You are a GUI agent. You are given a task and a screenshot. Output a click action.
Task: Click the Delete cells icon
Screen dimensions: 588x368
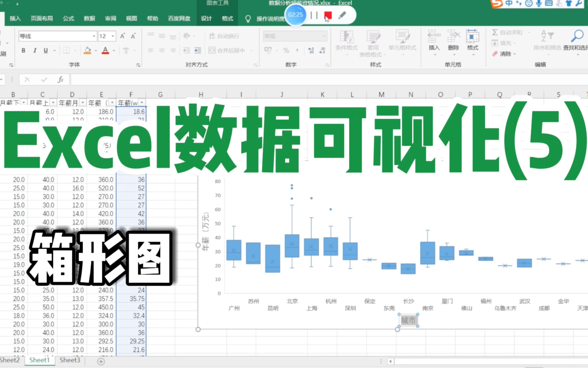453,36
